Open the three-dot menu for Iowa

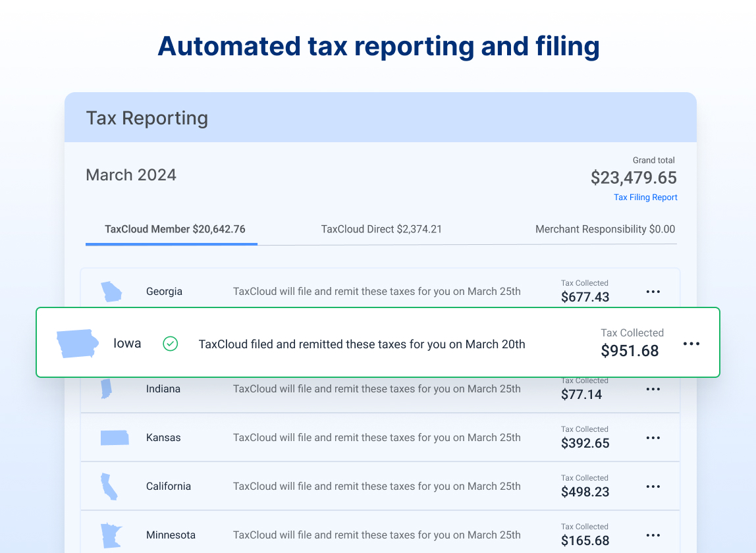coord(691,344)
